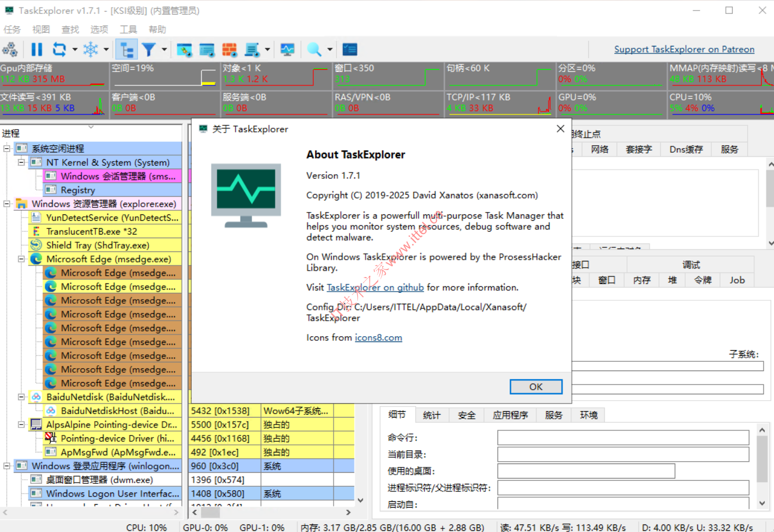Click the blue checklist panel icon
The width and height of the screenshot is (774, 532).
350,50
